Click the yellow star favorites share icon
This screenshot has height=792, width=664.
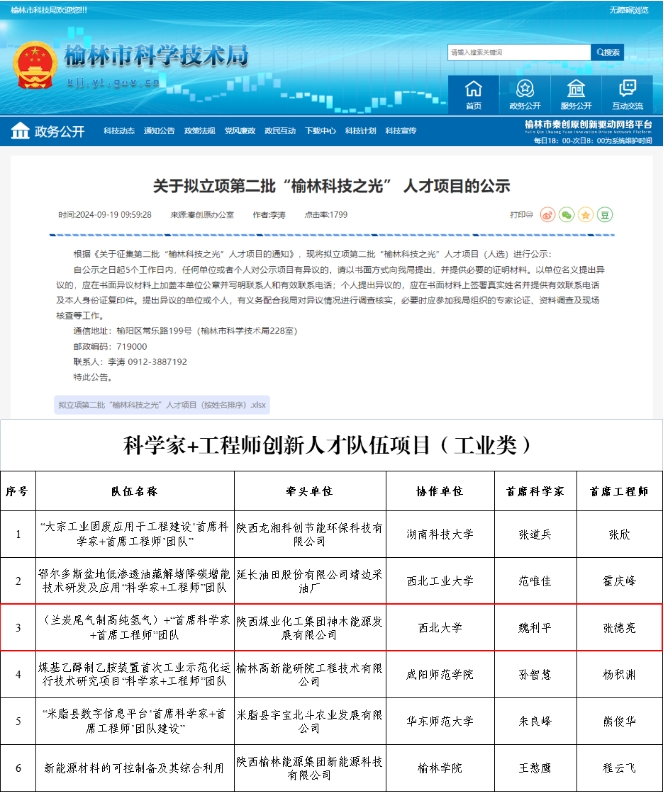pyautogui.click(x=586, y=214)
